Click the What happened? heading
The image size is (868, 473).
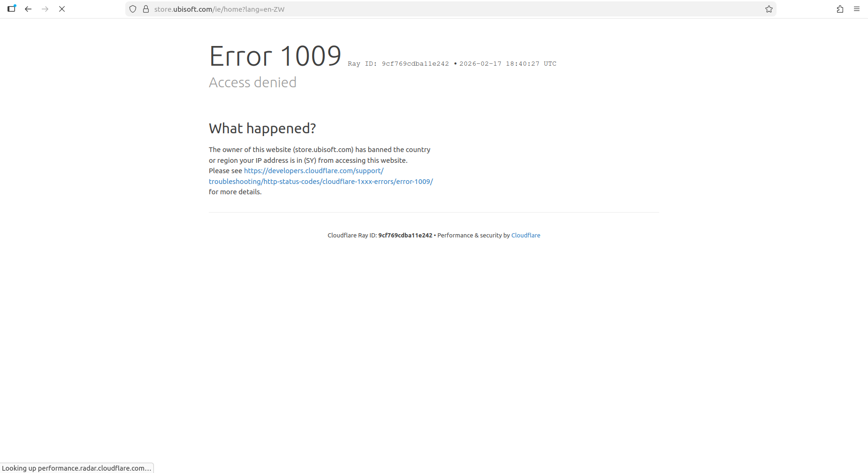262,128
